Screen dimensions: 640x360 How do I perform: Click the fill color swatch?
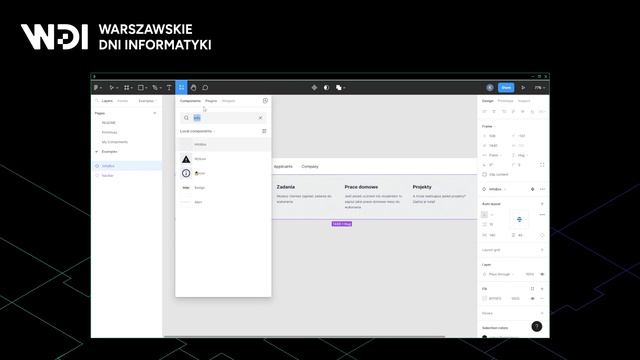[x=484, y=299]
